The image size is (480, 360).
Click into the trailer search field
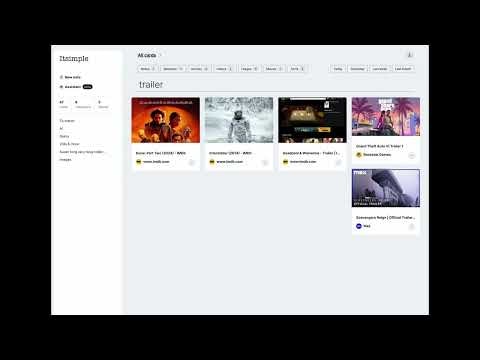click(x=277, y=85)
